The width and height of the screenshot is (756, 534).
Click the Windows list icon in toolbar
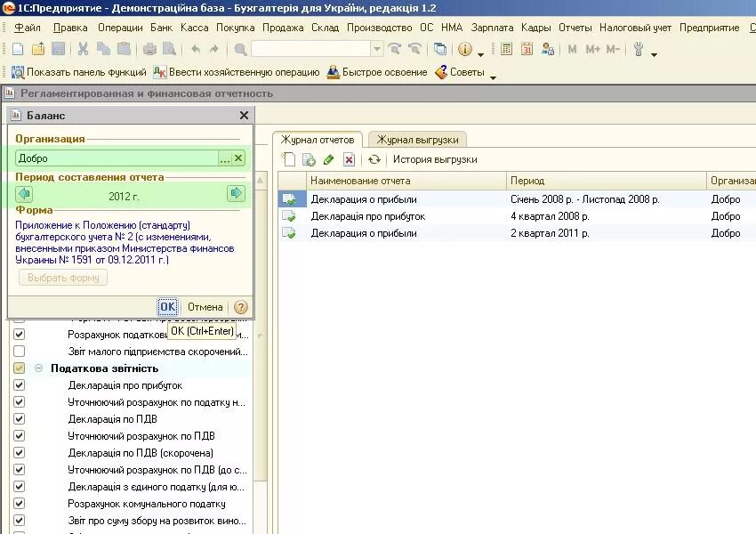click(x=439, y=49)
